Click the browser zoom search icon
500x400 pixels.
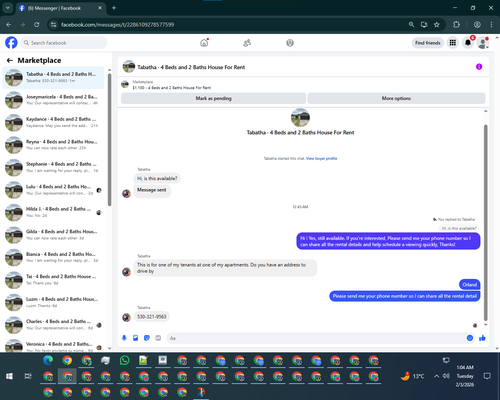pos(411,24)
